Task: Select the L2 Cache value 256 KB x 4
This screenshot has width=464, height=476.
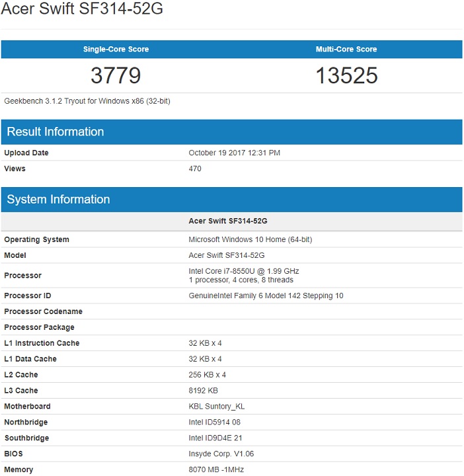Action: point(208,375)
